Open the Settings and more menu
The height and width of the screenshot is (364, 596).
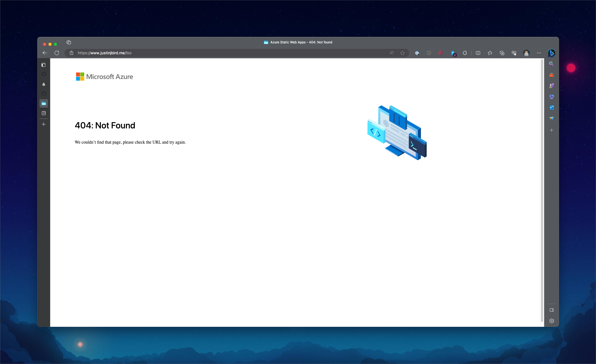click(539, 53)
